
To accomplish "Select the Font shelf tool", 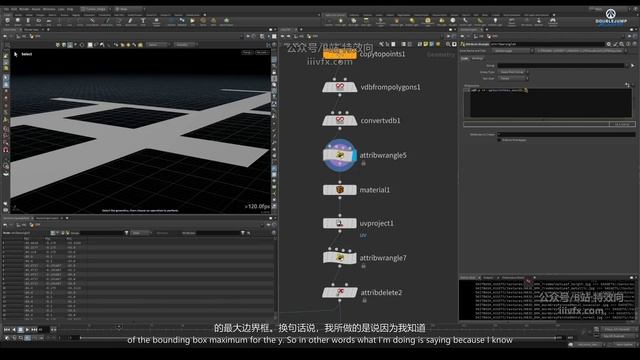I will pos(143,21).
